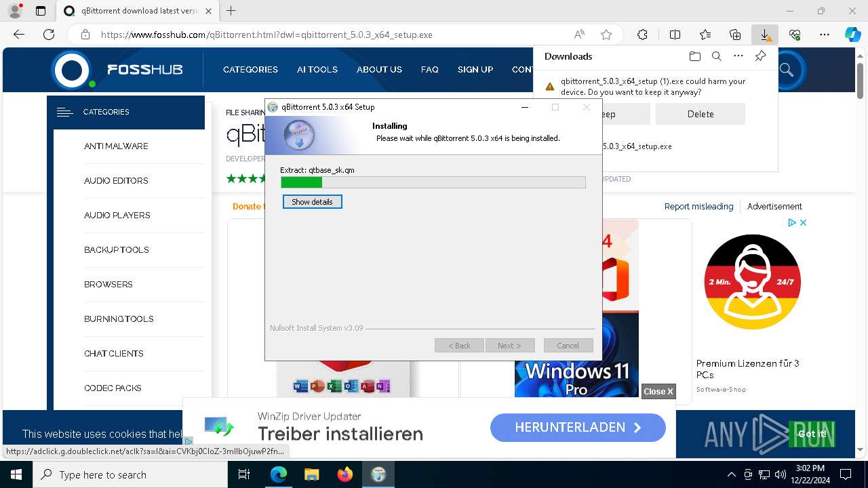Click the FossHub logo
Viewport: 868px width, 488px height.
(x=117, y=69)
